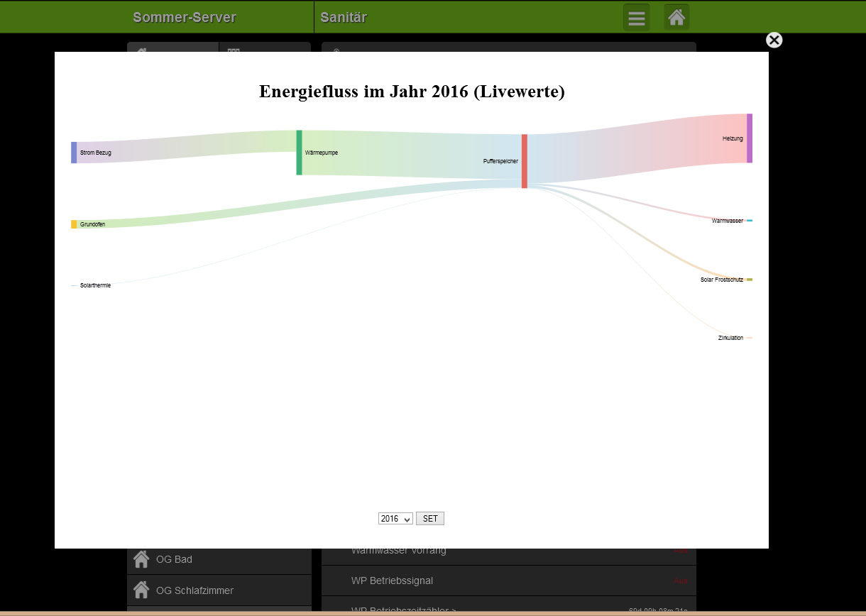Select the Pufferspeicher red node bar
The height and width of the screenshot is (616, 866).
(x=525, y=161)
